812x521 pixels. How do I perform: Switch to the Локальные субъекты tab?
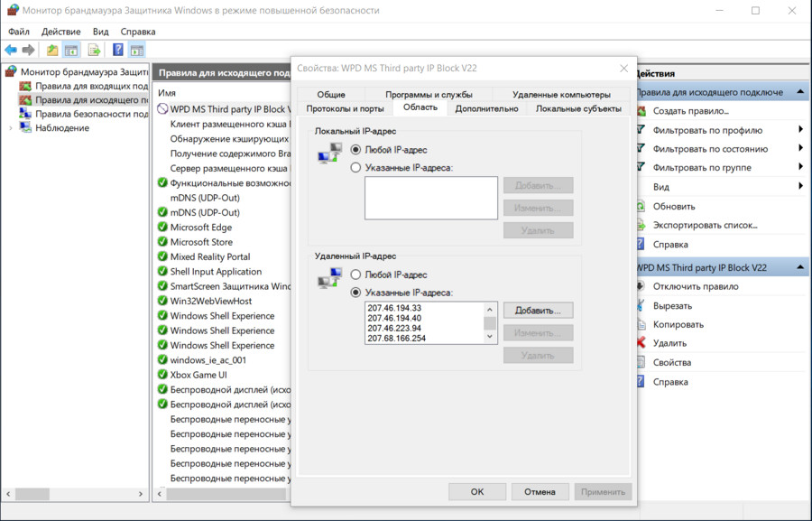pyautogui.click(x=578, y=108)
